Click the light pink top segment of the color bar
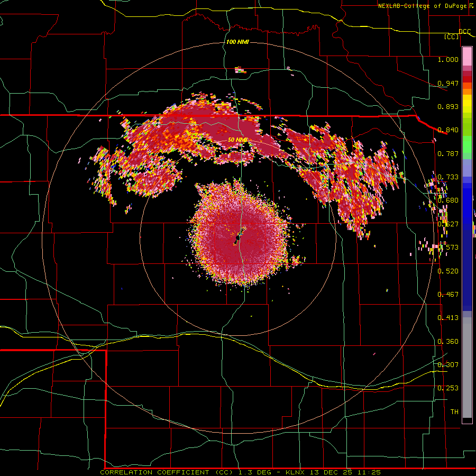Screen dimensions: 476x476 [467, 56]
